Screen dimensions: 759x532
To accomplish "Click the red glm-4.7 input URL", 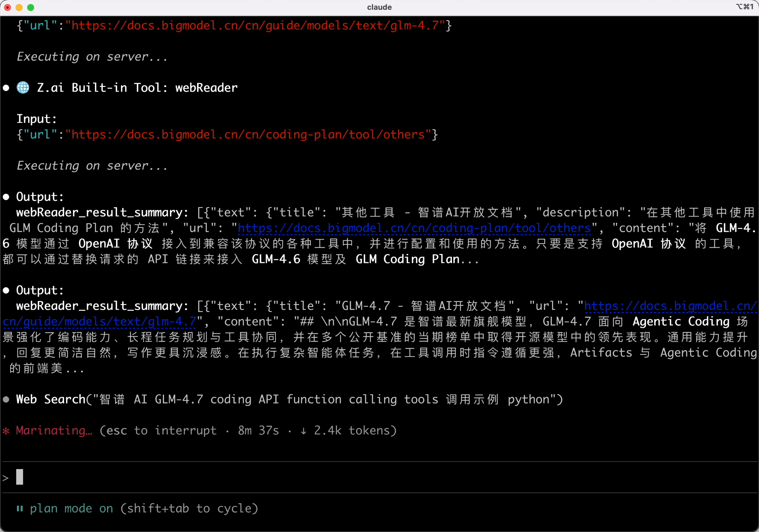I will (x=255, y=26).
